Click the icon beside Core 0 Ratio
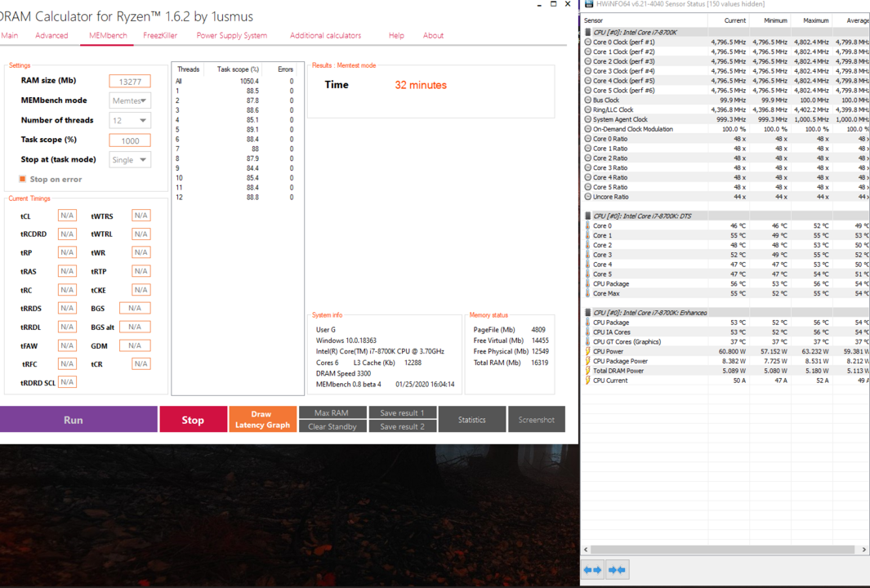 pos(588,139)
